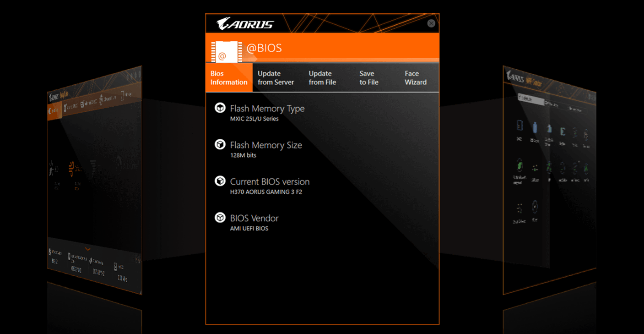Close the @BIOS window with round X button
The height and width of the screenshot is (334, 644).
(x=431, y=23)
